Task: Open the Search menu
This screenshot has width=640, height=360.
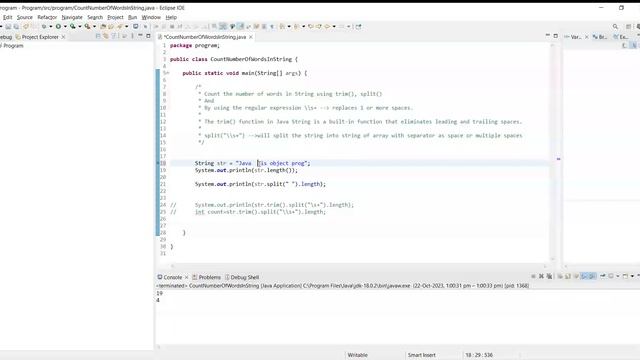Action: click(x=95, y=17)
